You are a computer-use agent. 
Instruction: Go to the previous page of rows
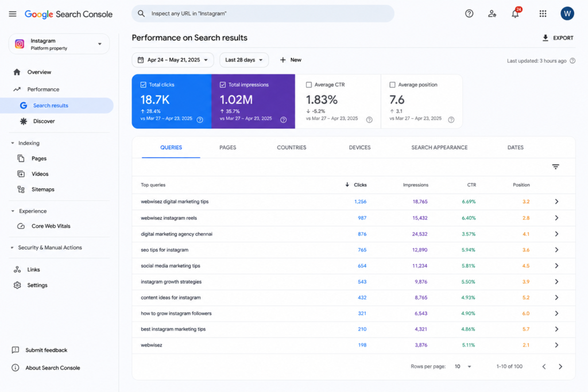(544, 367)
